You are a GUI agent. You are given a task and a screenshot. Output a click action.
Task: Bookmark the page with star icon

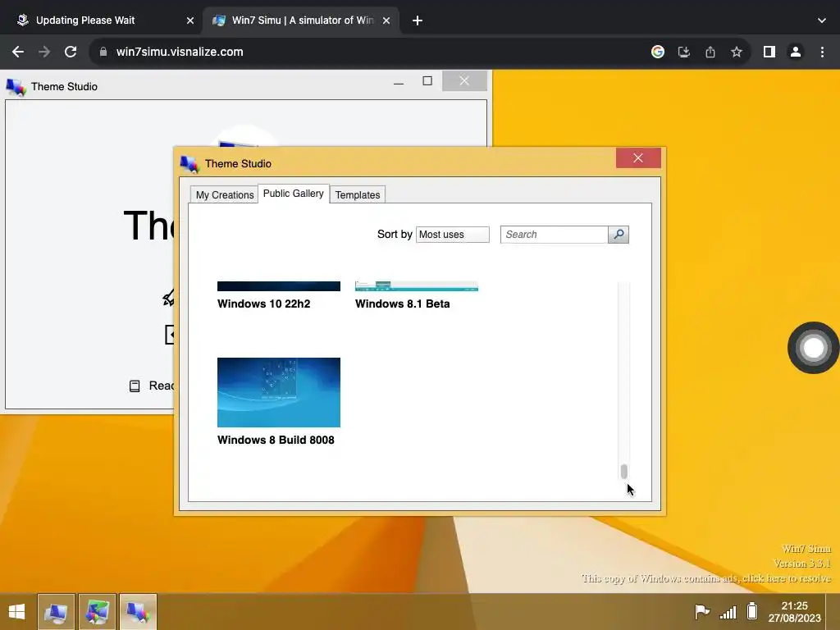[737, 52]
